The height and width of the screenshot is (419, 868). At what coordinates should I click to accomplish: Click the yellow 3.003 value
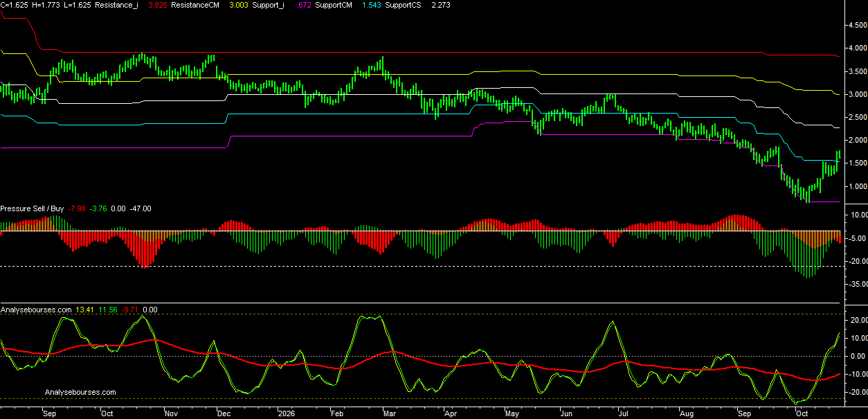239,5
